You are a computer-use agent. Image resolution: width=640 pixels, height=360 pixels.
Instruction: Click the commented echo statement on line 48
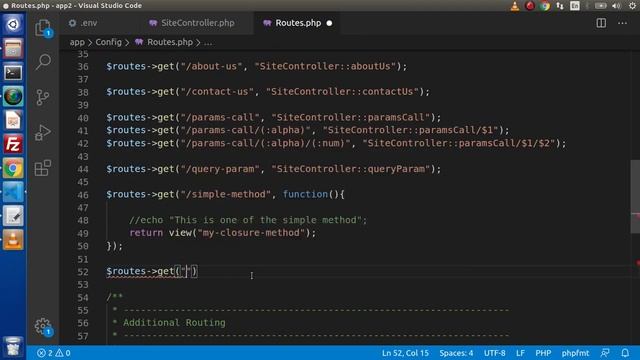(248, 220)
